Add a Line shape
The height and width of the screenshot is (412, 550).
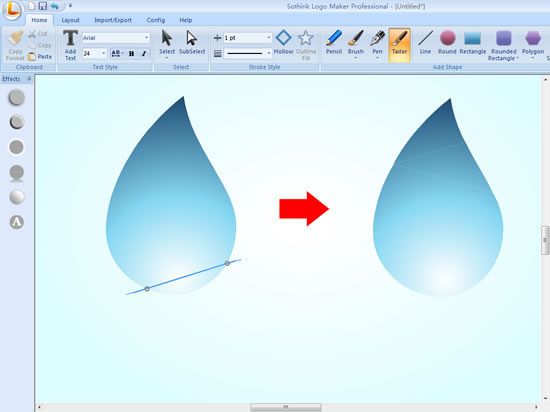(425, 42)
